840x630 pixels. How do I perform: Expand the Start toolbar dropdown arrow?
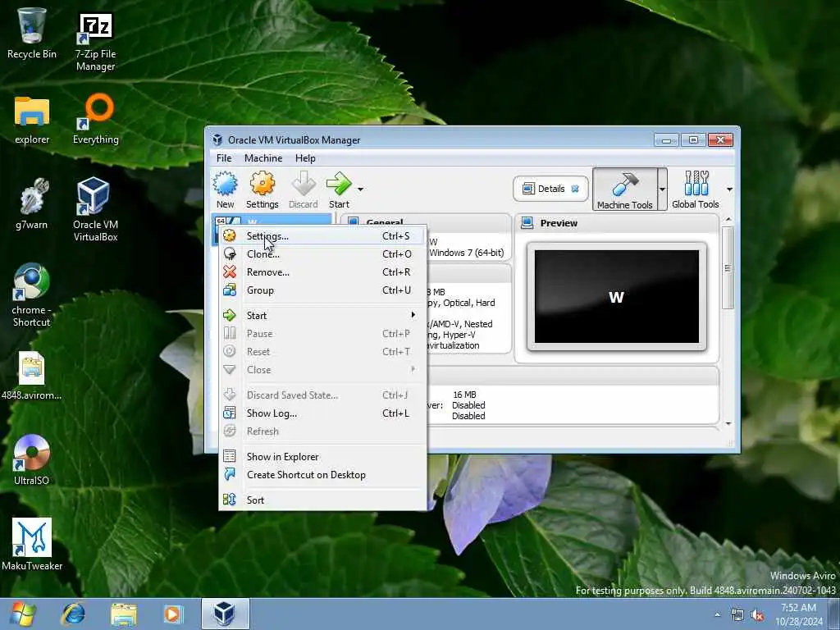click(x=361, y=189)
